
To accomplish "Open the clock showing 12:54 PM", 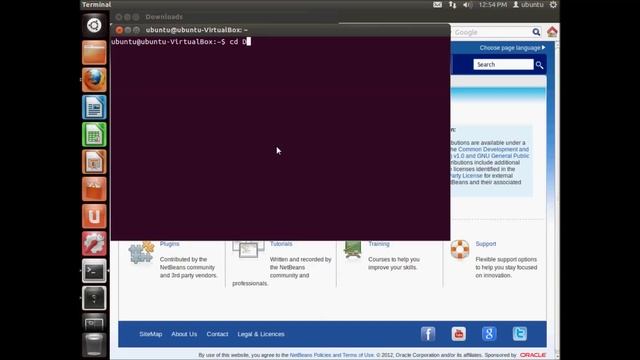I will pyautogui.click(x=493, y=5).
